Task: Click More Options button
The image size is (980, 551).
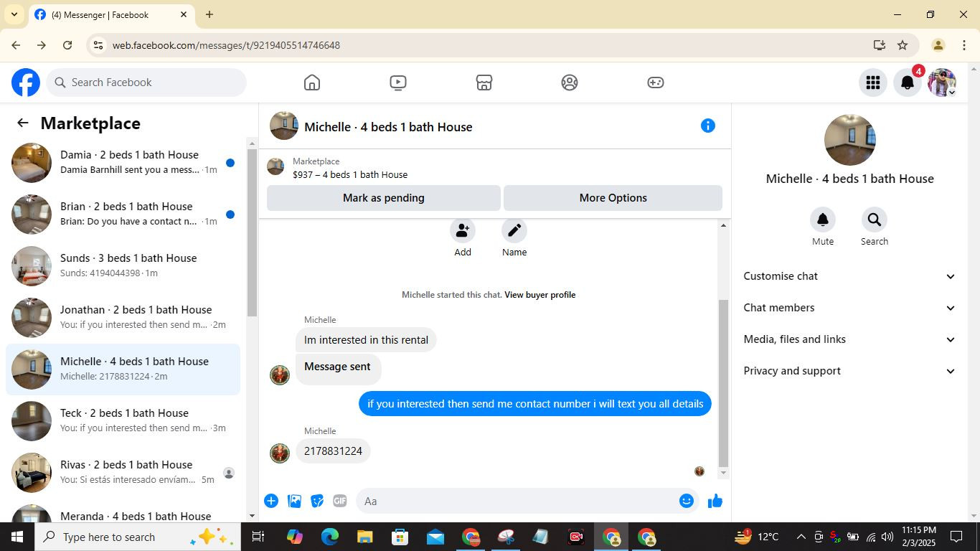Action: pyautogui.click(x=613, y=198)
